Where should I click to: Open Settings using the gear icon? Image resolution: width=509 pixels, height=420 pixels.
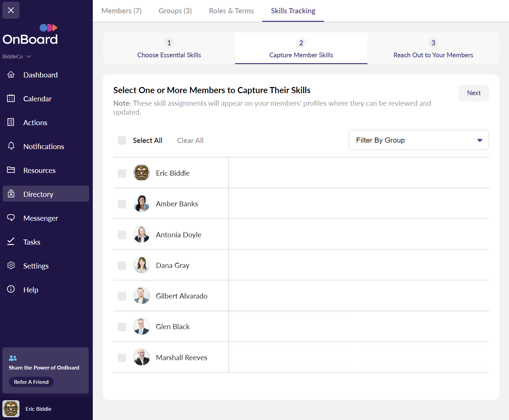11,265
